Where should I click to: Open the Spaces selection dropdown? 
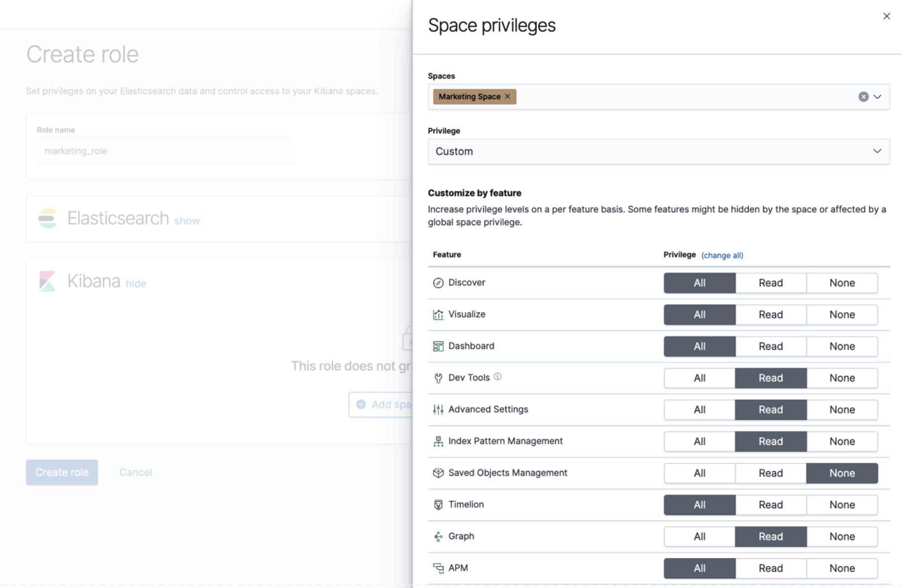878,97
